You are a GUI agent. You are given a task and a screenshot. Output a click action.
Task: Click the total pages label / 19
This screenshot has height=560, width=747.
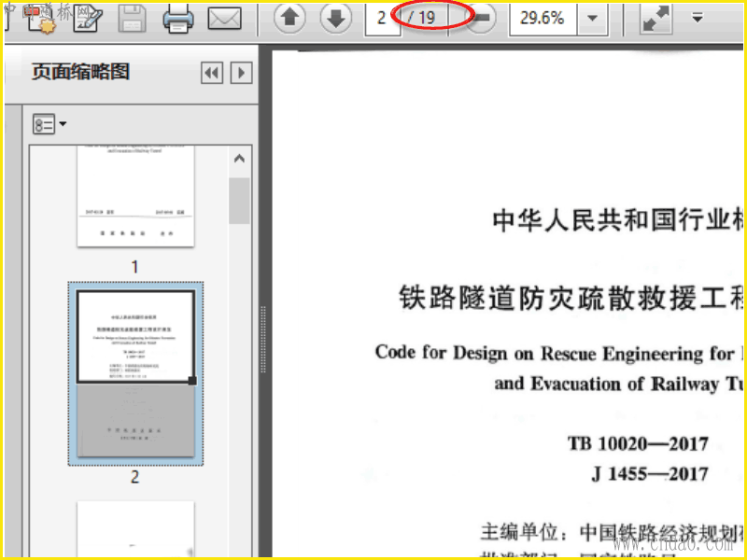(x=422, y=18)
